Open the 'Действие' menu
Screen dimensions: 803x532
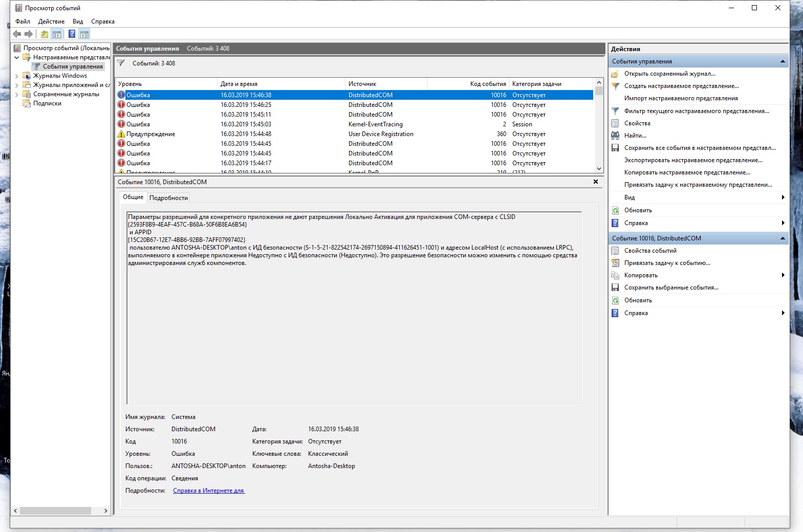pos(51,21)
